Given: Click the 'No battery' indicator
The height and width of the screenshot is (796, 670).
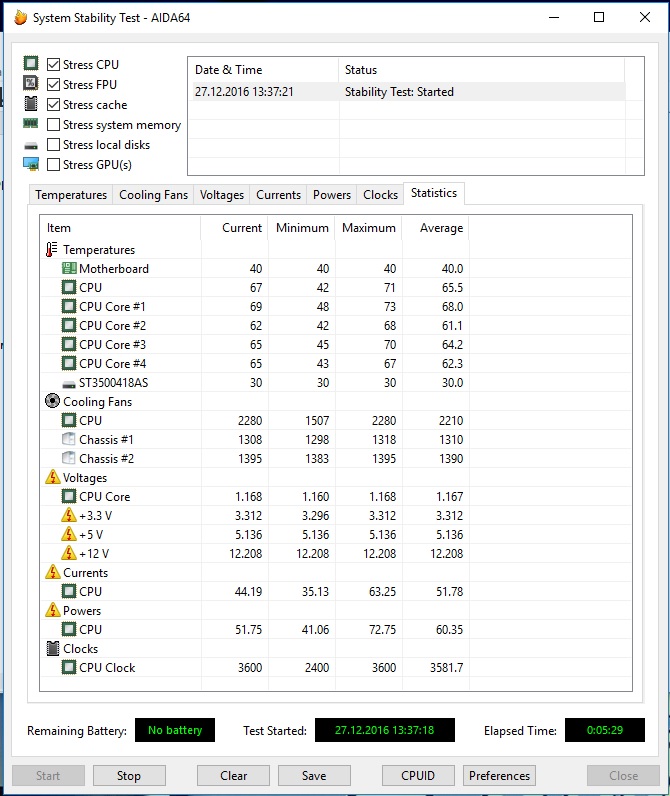Looking at the screenshot, I should click(175, 730).
